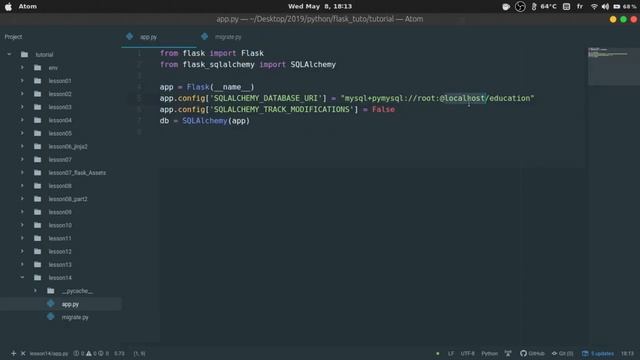
Task: Click the lesson11 folder icon
Action: pyautogui.click(x=38, y=238)
